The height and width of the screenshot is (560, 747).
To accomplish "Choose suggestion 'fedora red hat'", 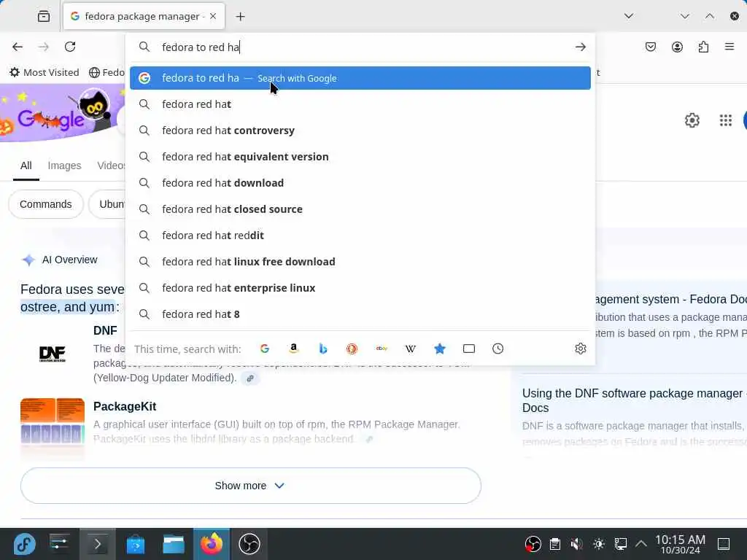I will (x=360, y=104).
